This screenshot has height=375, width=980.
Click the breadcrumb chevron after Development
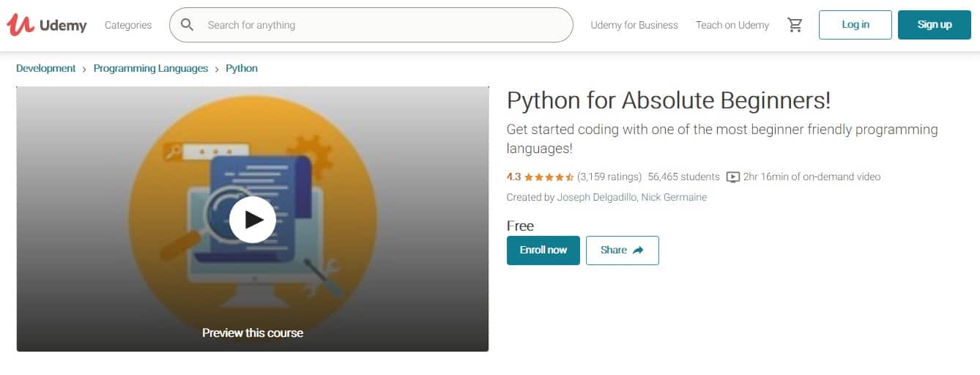tap(85, 69)
